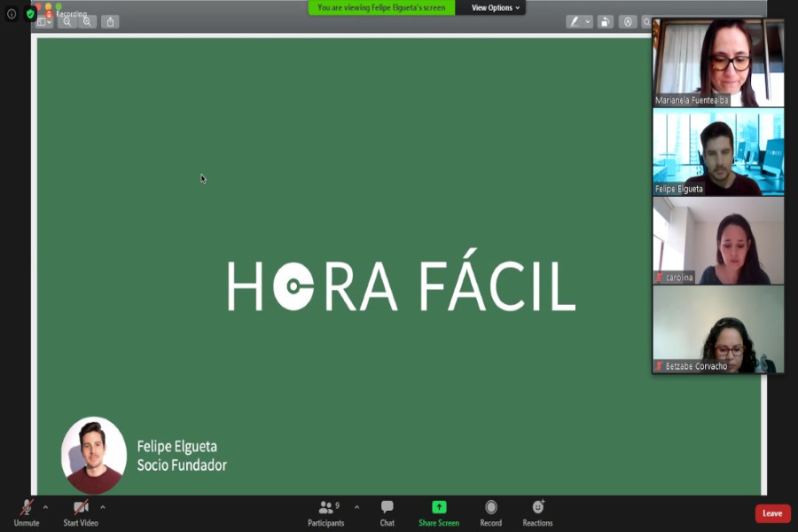Click the green Share Screen icon
This screenshot has width=798, height=532.
click(x=439, y=507)
